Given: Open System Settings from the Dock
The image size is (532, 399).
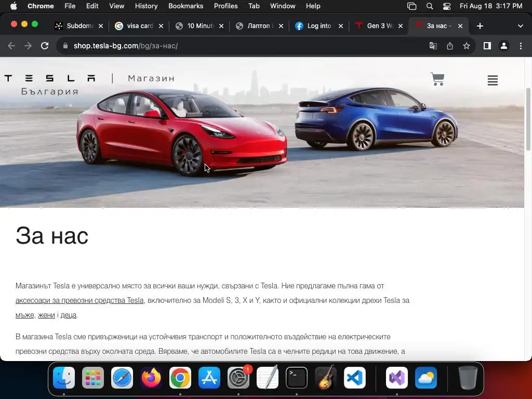Looking at the screenshot, I should 238,378.
